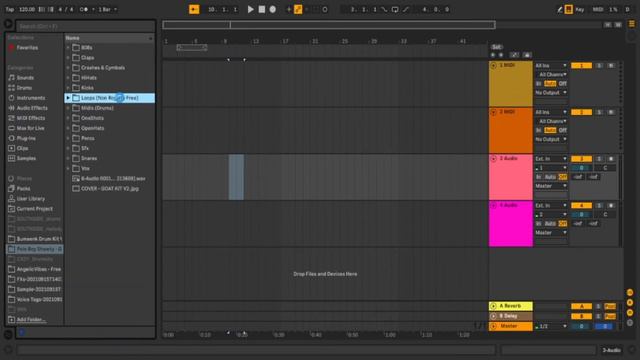Image resolution: width=640 pixels, height=360 pixels.
Task: Expand the Kicks folder
Action: click(x=68, y=88)
